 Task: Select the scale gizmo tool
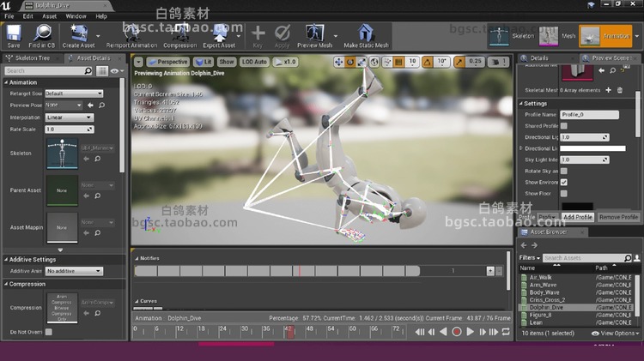[361, 62]
